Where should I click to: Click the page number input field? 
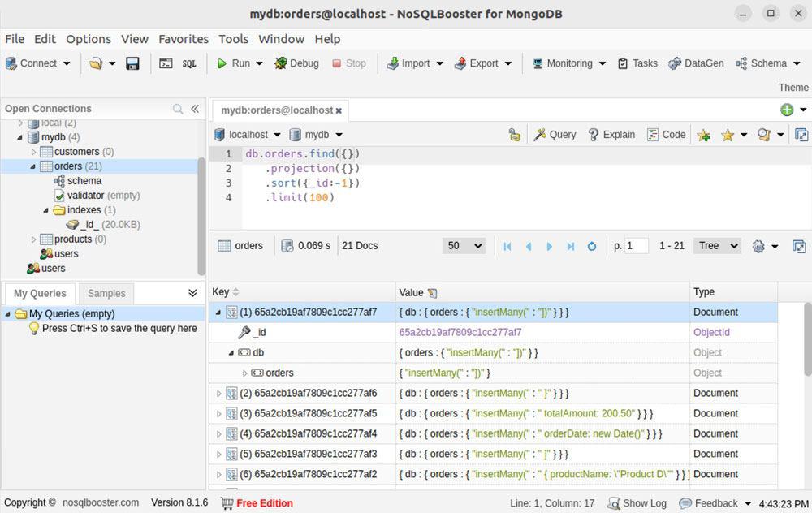(637, 246)
